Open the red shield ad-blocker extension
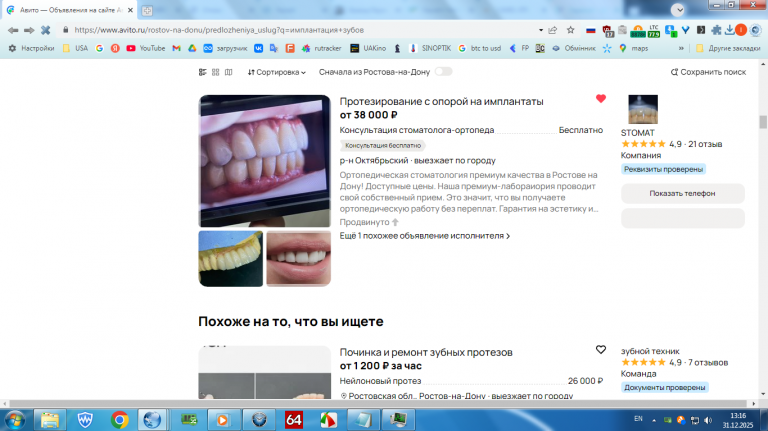This screenshot has height=431, width=768. coord(608,31)
